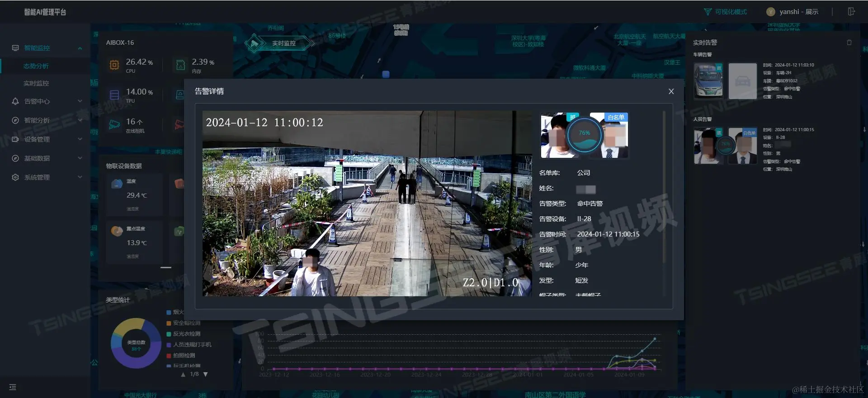Click the 13.9 ℃ dew point value

click(137, 243)
